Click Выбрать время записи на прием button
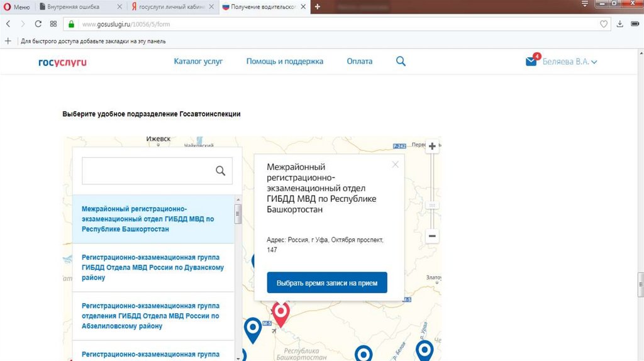 tap(327, 283)
